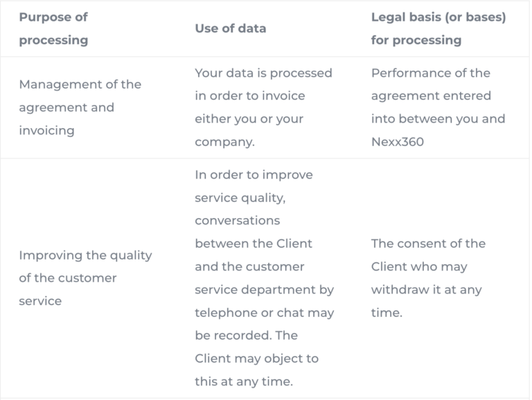Click the 'Purpose of processing' column header
Viewport: 532px width, 400px height.
[x=53, y=28]
